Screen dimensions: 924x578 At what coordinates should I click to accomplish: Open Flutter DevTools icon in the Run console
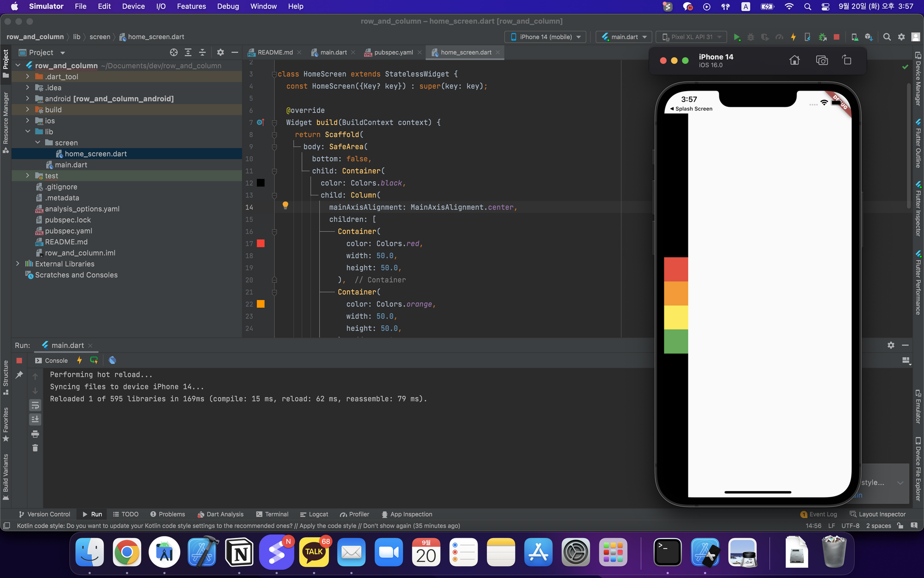point(112,360)
